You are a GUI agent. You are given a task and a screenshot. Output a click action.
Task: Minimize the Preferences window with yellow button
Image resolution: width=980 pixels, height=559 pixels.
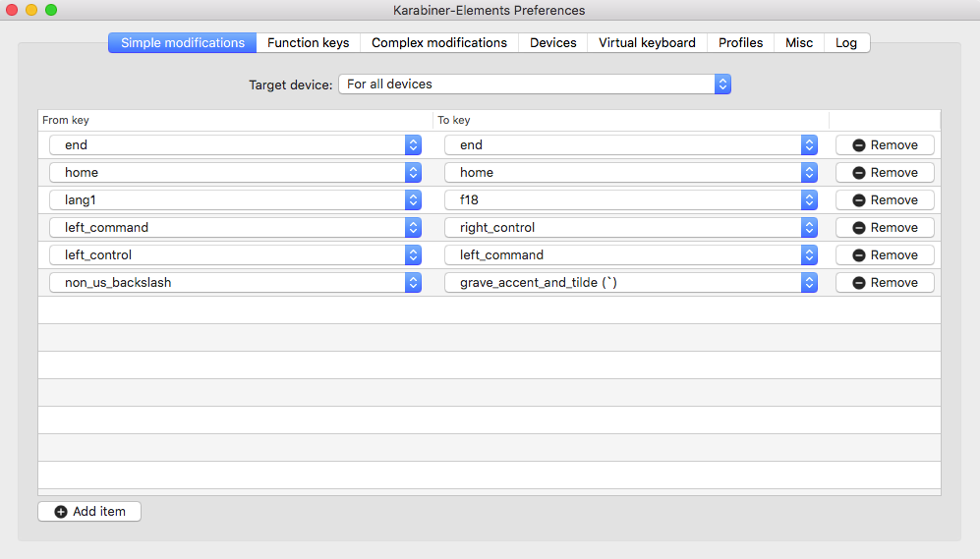[31, 10]
